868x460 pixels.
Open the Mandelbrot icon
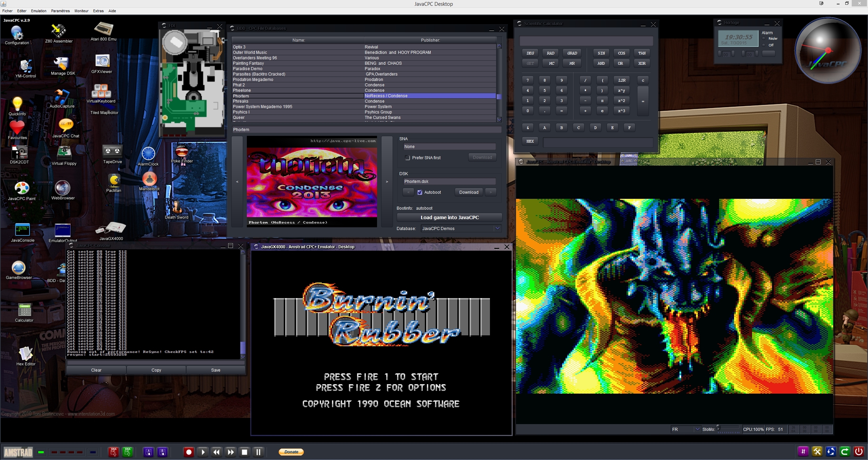(x=149, y=181)
